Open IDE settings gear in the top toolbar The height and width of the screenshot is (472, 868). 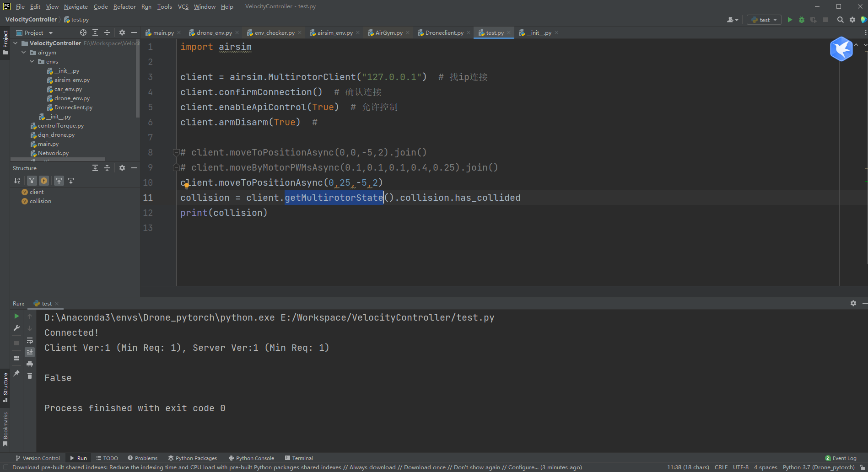pyautogui.click(x=852, y=20)
